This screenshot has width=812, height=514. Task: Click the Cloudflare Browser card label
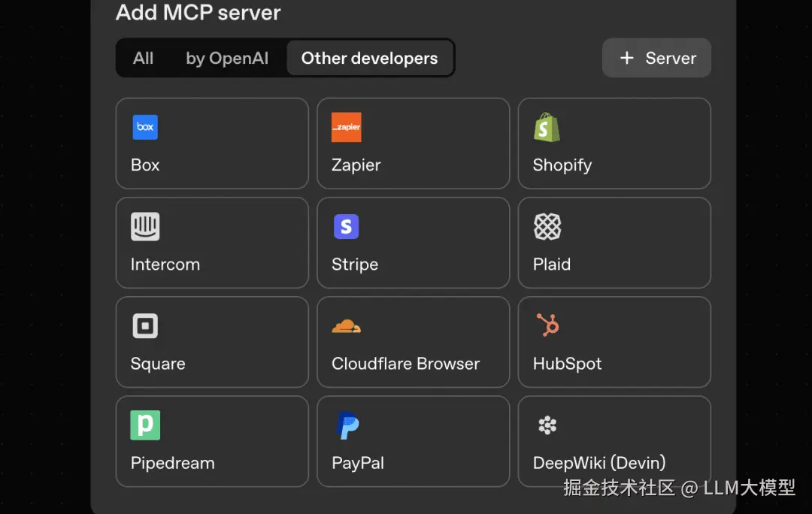[x=406, y=364]
